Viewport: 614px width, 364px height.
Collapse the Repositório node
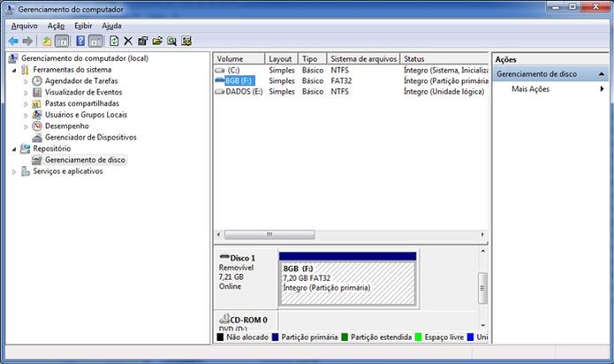coord(14,149)
